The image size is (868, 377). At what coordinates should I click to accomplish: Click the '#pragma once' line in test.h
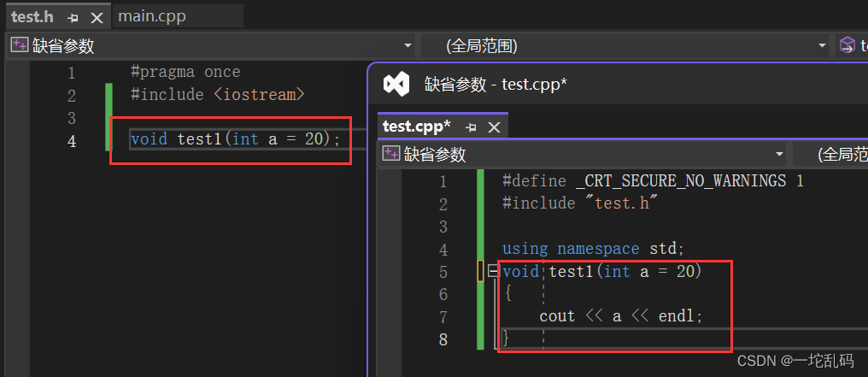click(185, 72)
